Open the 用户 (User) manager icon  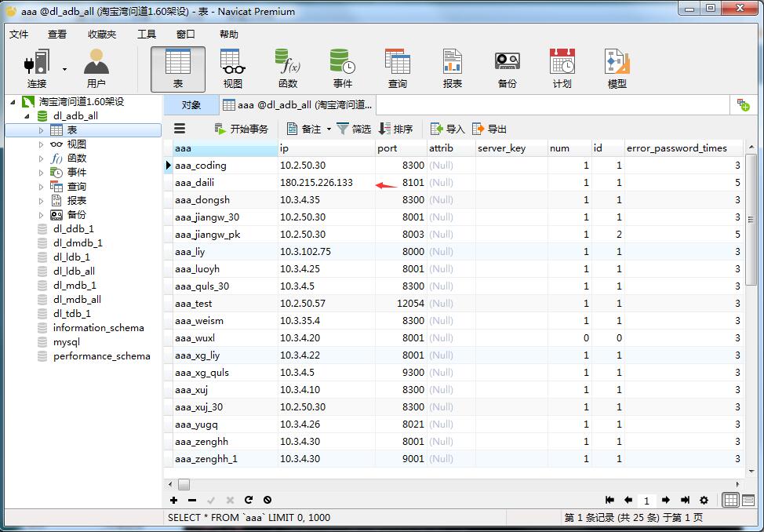96,69
